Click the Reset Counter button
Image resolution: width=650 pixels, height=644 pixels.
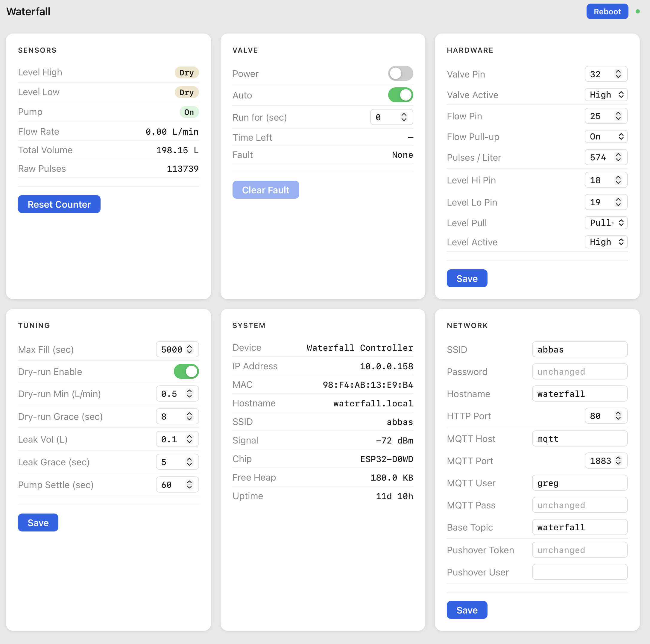click(59, 204)
